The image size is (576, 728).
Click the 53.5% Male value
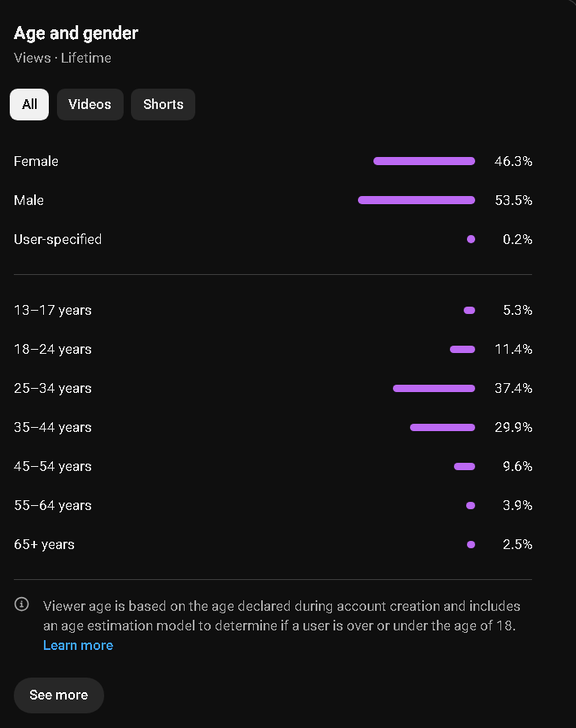coord(513,200)
